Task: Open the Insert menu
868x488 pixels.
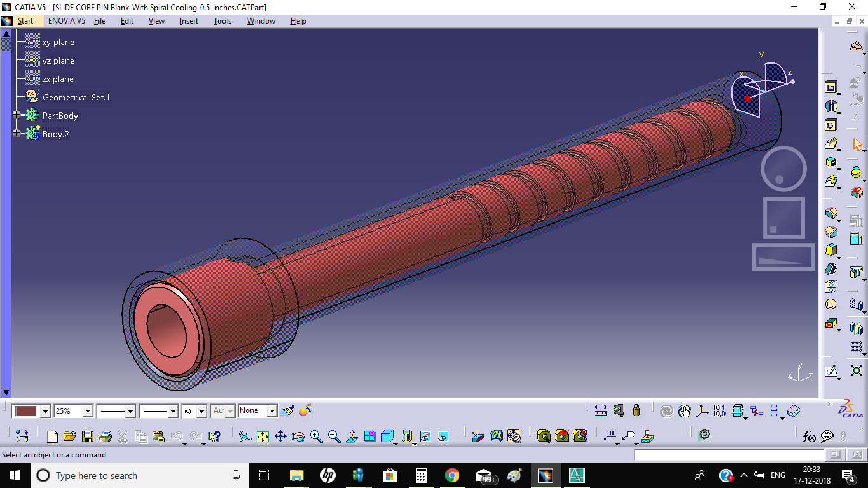Action: 189,21
